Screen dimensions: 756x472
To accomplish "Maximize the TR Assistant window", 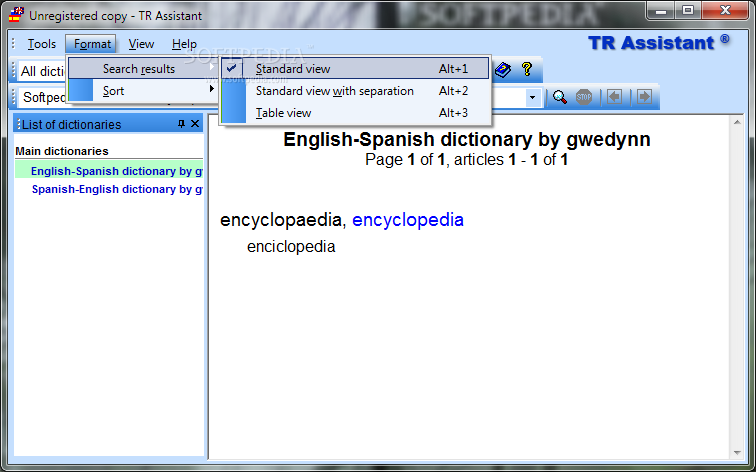I will [x=688, y=11].
